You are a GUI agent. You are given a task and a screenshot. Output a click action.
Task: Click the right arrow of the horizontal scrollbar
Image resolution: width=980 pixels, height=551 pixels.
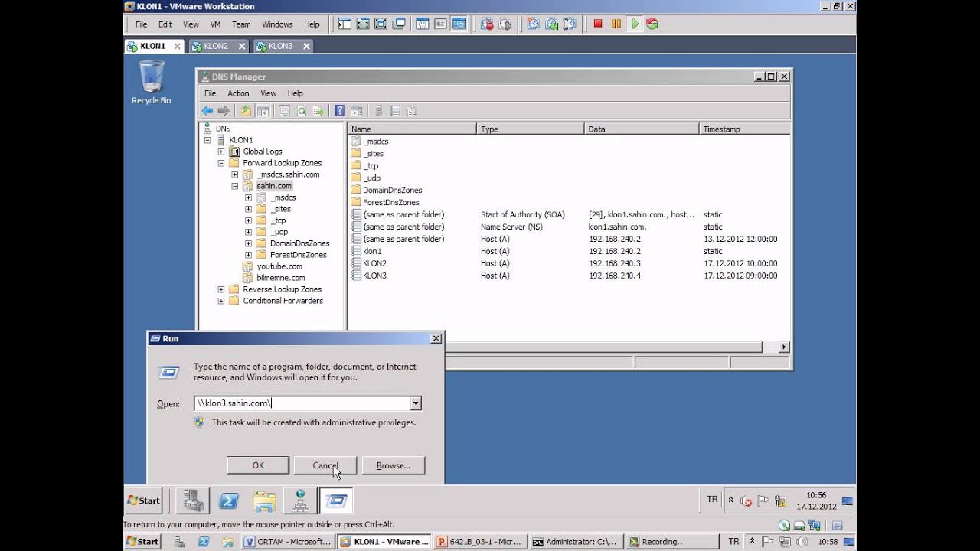tap(784, 347)
